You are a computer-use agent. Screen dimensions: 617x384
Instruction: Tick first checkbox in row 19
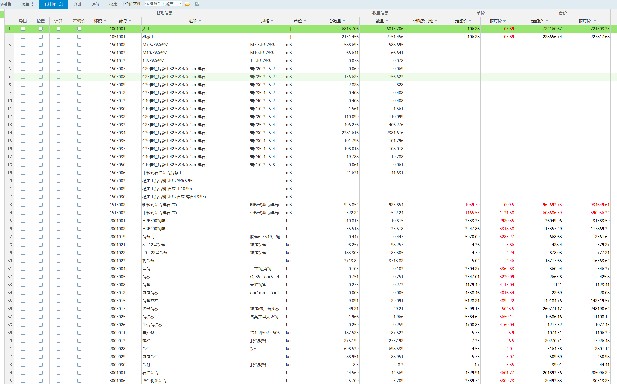tap(23, 173)
